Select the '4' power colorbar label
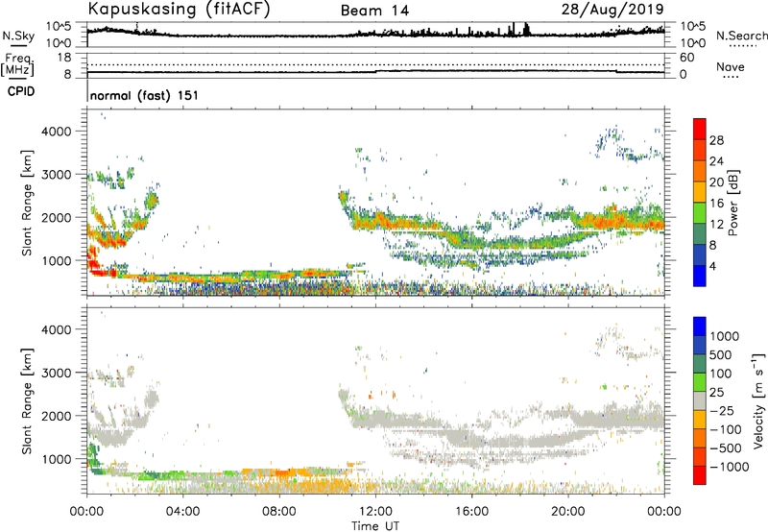The width and height of the screenshot is (768, 532). tap(712, 267)
